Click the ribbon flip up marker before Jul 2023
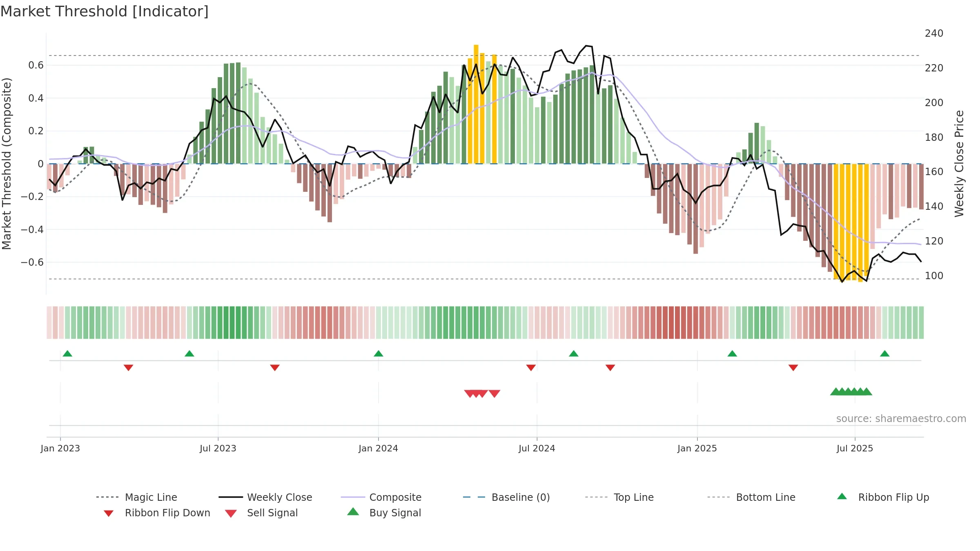The image size is (980, 551). tap(189, 353)
